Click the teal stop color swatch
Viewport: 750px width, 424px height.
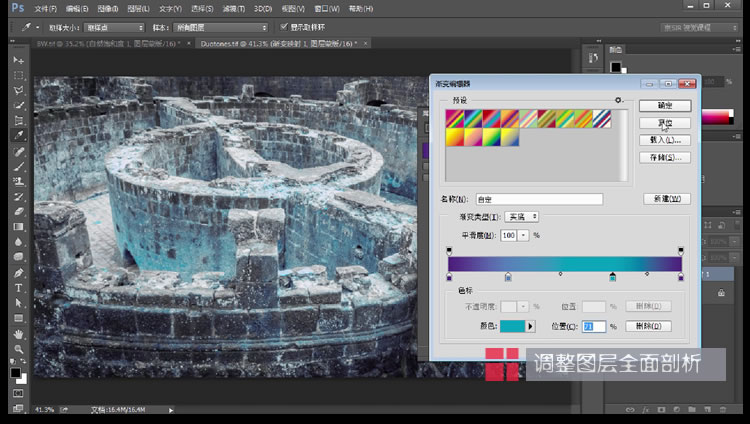coord(512,326)
